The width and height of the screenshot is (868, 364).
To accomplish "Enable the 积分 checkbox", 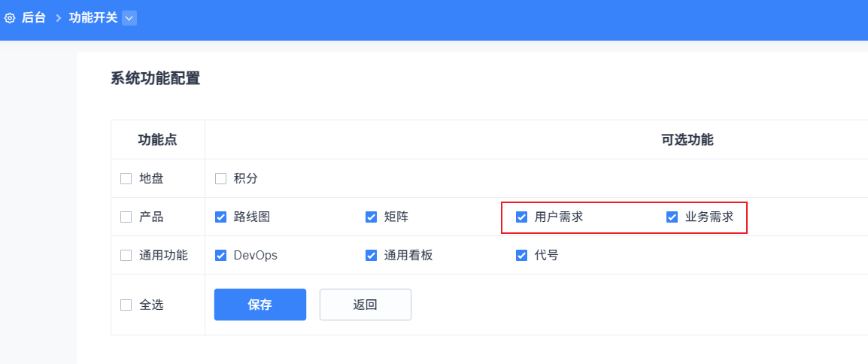I will point(220,179).
